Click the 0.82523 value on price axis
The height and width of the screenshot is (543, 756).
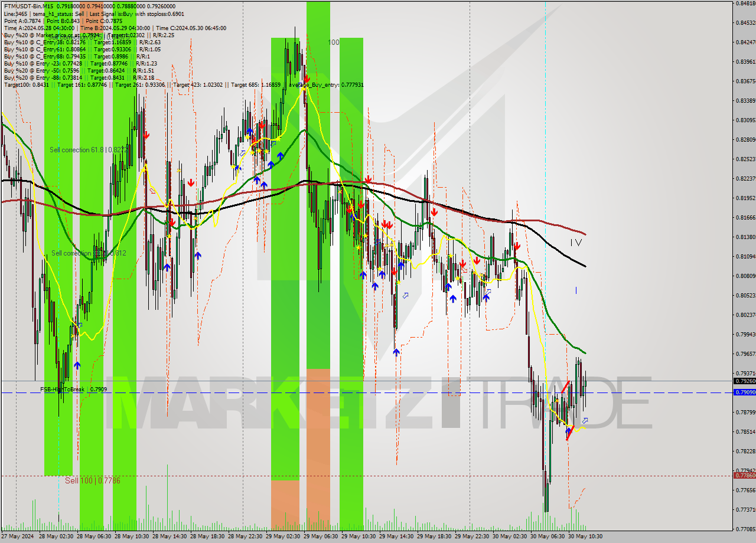745,159
